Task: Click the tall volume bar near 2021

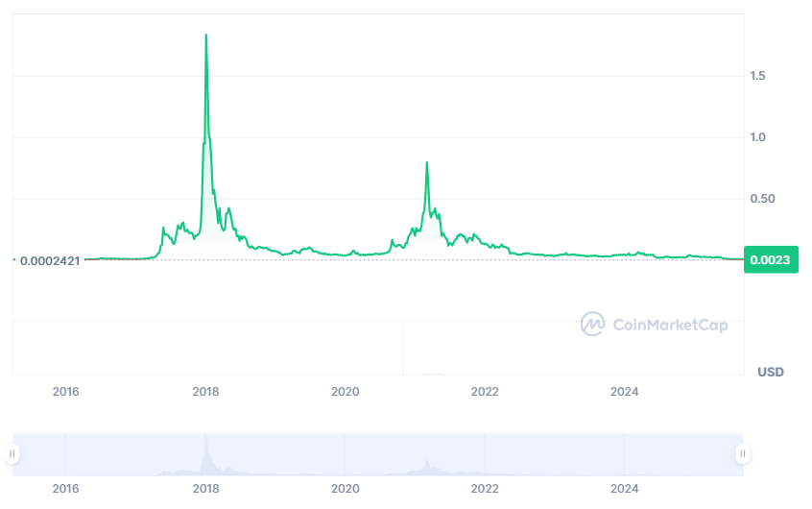Action: (403, 349)
